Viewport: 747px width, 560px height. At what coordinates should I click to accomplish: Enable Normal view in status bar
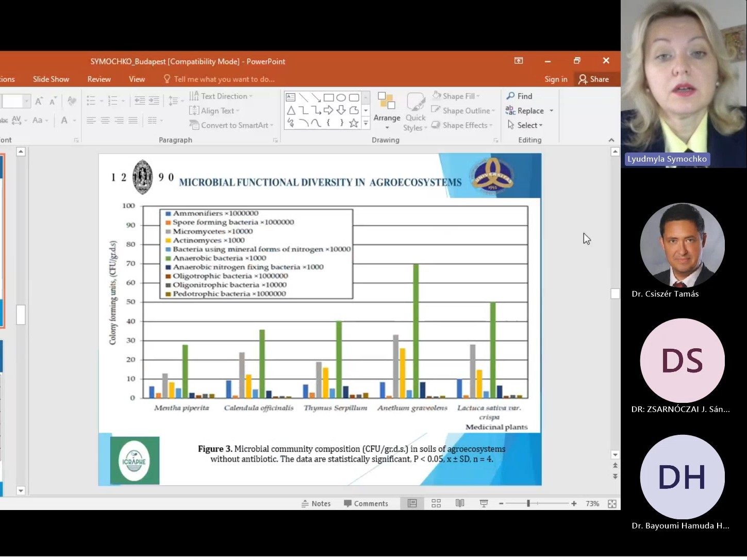tap(412, 503)
